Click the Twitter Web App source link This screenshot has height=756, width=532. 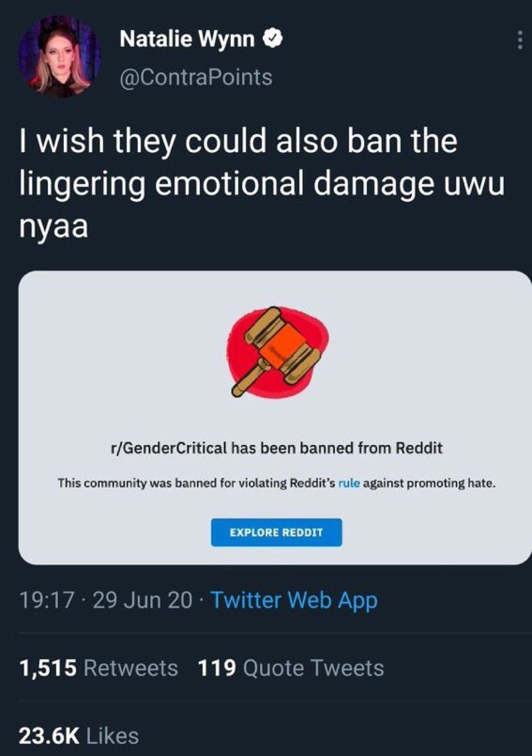[294, 600]
